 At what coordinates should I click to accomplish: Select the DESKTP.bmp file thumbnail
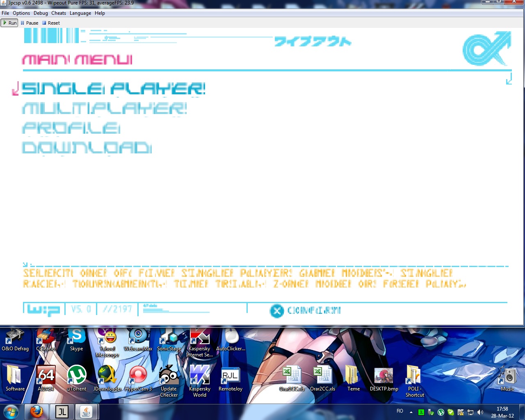[x=384, y=377]
